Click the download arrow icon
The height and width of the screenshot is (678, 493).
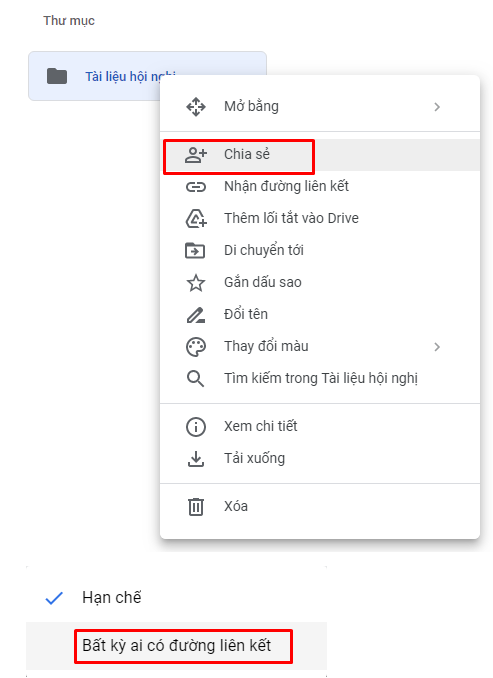pos(196,459)
